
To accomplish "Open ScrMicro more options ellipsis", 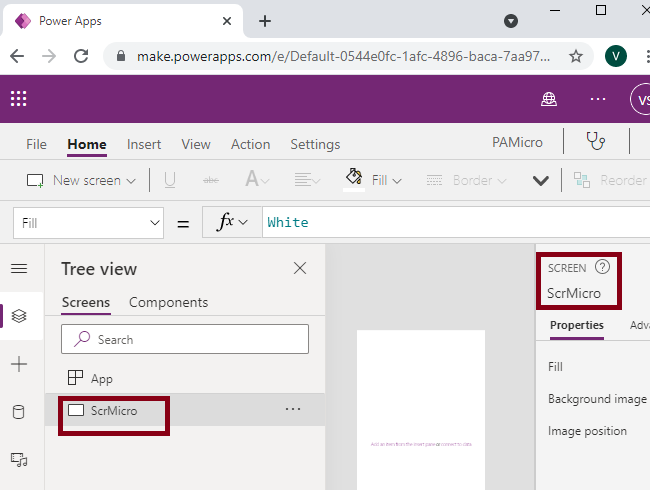I will [x=293, y=410].
